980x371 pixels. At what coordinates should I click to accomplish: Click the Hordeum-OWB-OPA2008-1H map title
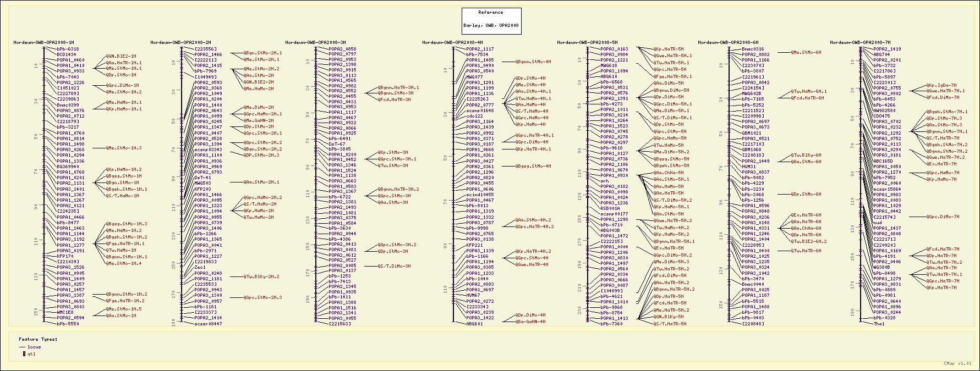point(43,42)
